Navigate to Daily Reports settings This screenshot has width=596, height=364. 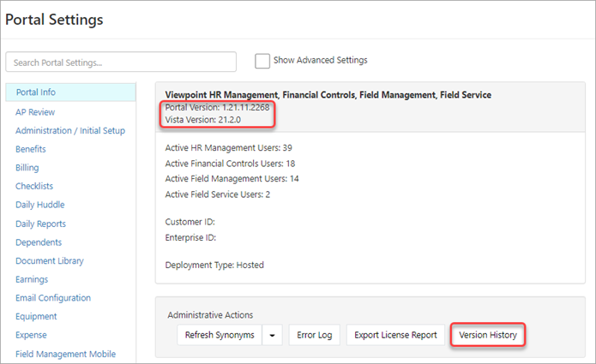(x=40, y=224)
